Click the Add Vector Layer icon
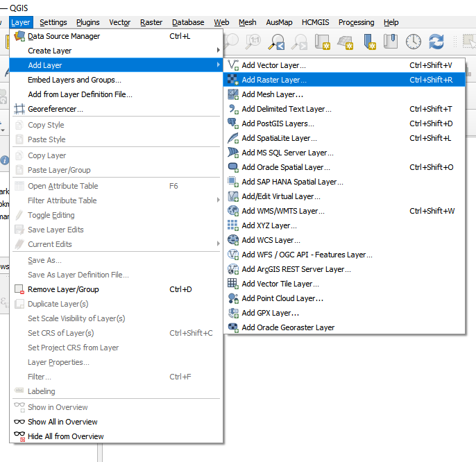 [x=233, y=65]
